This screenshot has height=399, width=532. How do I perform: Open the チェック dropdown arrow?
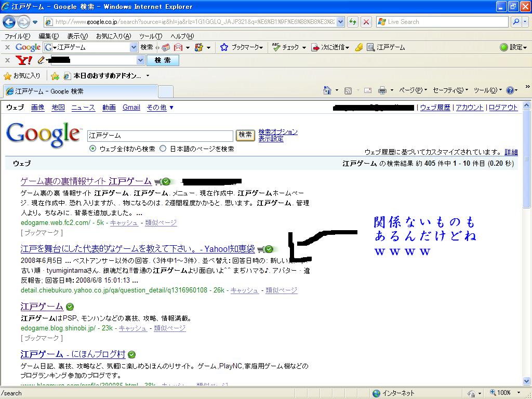304,47
